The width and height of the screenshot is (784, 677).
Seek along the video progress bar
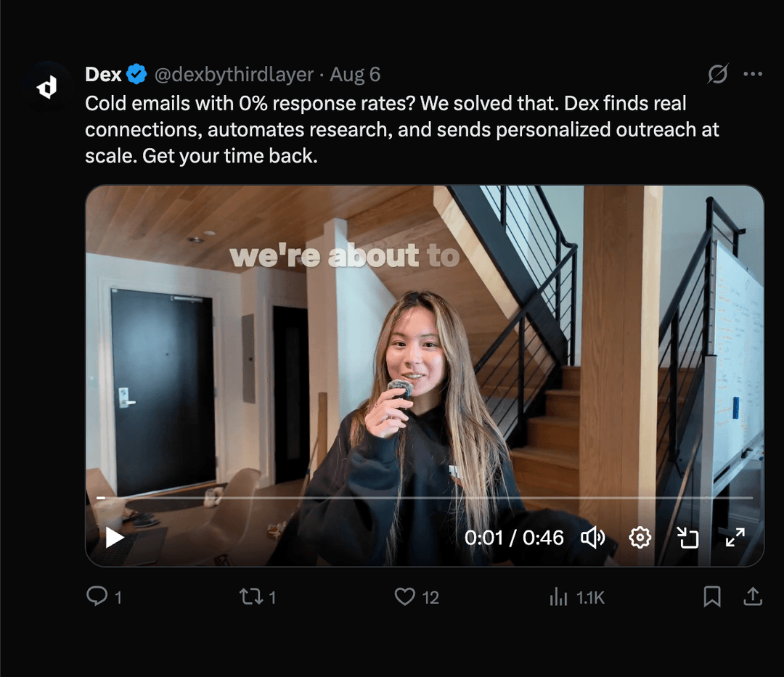425,498
